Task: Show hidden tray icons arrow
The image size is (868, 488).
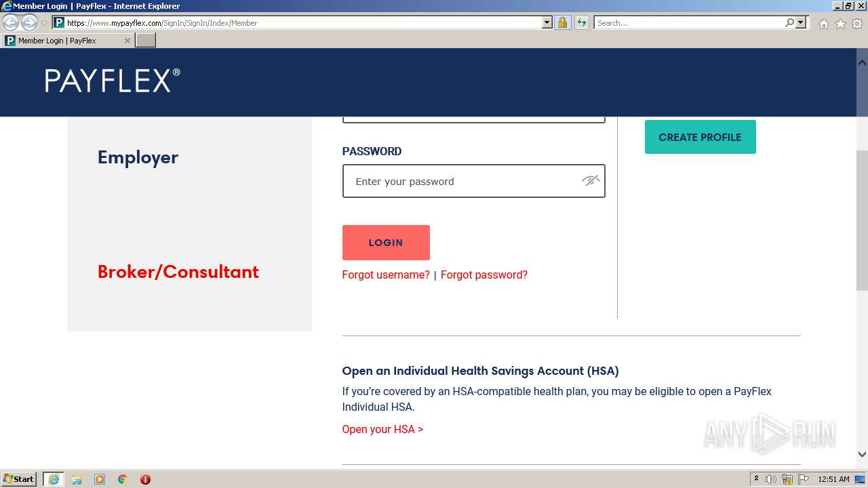Action: coord(756,479)
